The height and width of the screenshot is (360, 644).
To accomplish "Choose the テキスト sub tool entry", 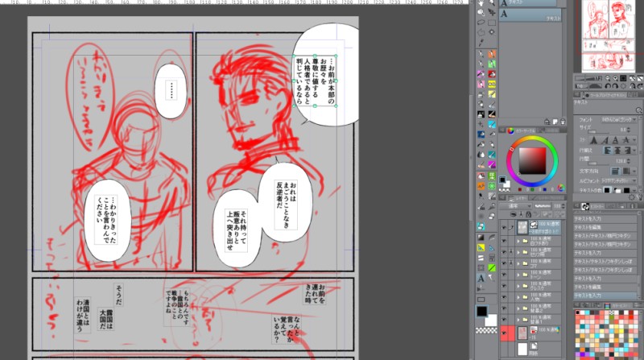I will [x=530, y=14].
